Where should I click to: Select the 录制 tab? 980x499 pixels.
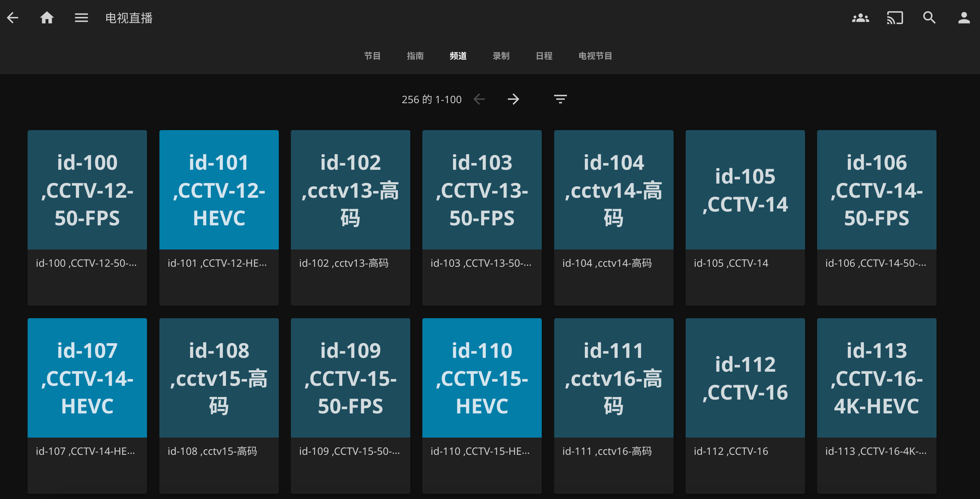tap(501, 56)
